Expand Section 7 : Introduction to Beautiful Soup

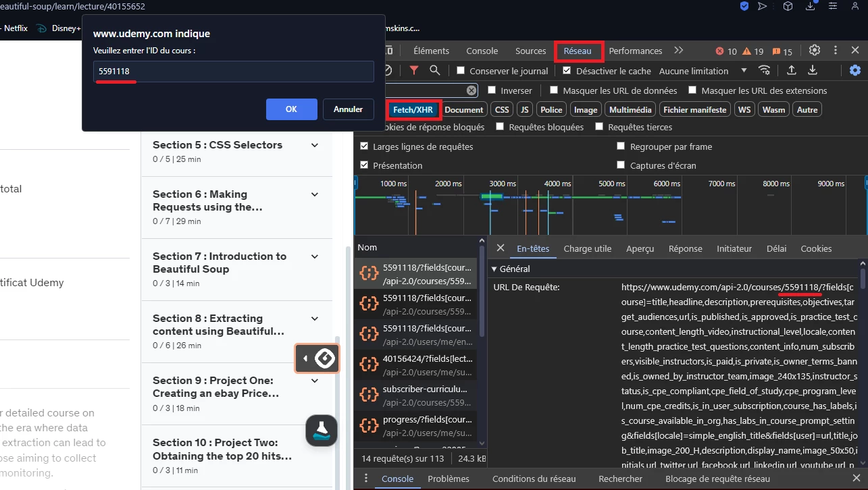pos(315,256)
